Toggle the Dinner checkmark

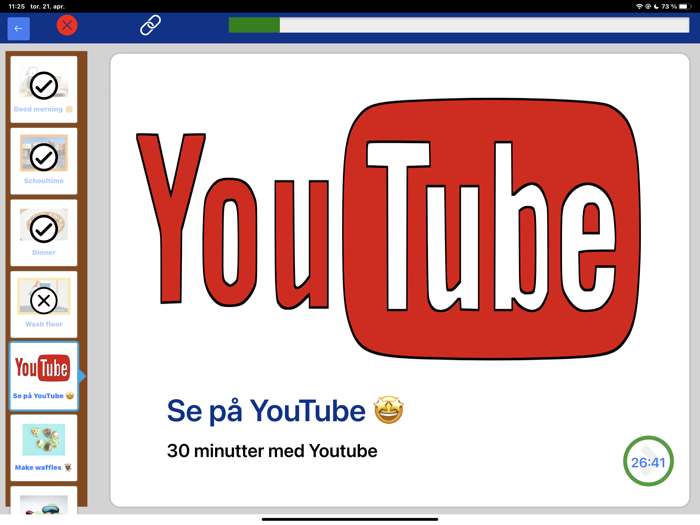tap(44, 229)
